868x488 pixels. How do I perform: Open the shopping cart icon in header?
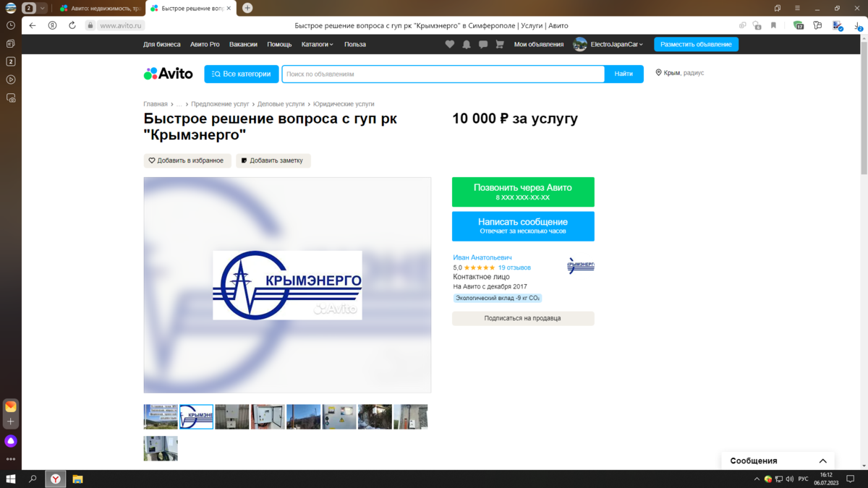point(499,44)
